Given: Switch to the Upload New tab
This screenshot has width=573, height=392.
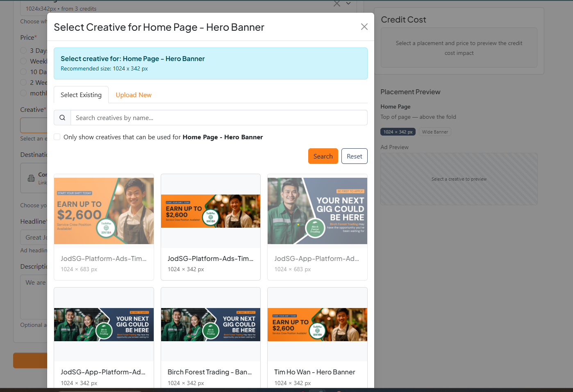Looking at the screenshot, I should coord(134,95).
